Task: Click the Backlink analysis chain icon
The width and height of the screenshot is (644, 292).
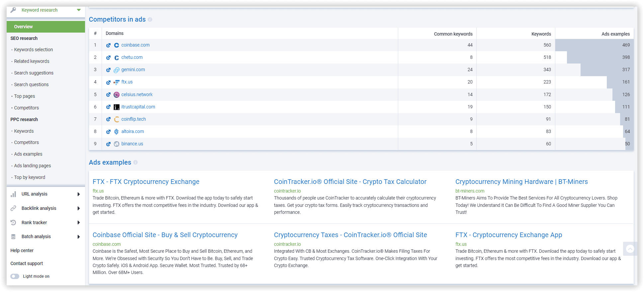Action: tap(13, 208)
